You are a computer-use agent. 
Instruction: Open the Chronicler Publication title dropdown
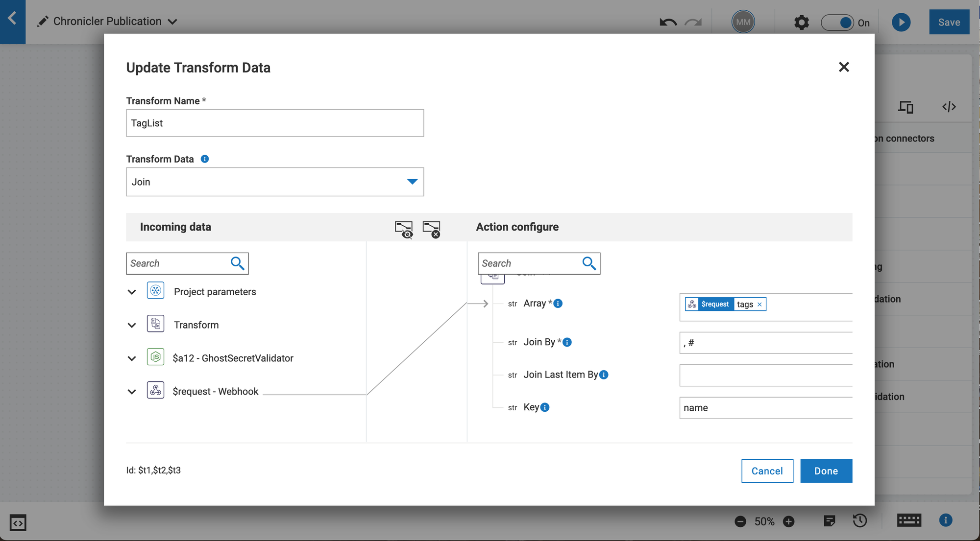[x=172, y=22]
